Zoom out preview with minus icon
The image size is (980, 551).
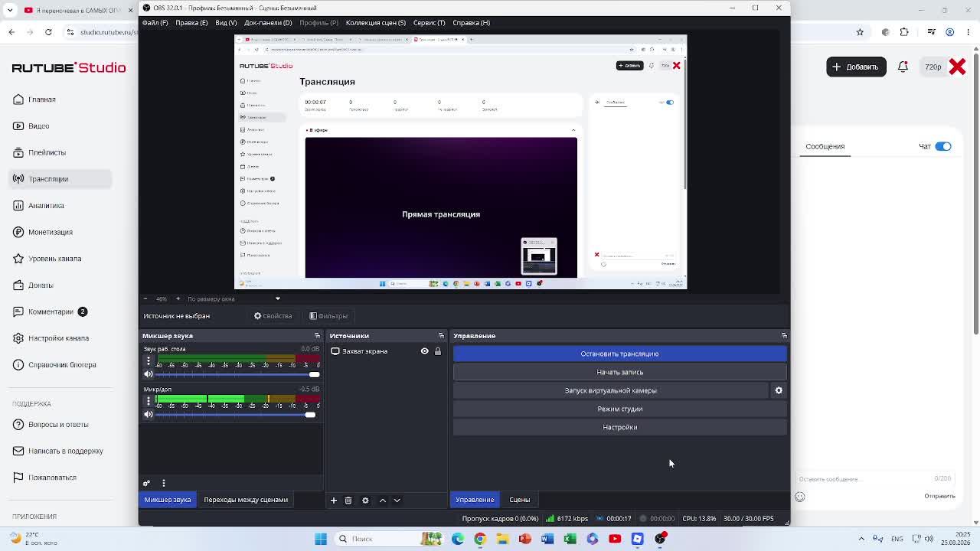[x=145, y=298]
